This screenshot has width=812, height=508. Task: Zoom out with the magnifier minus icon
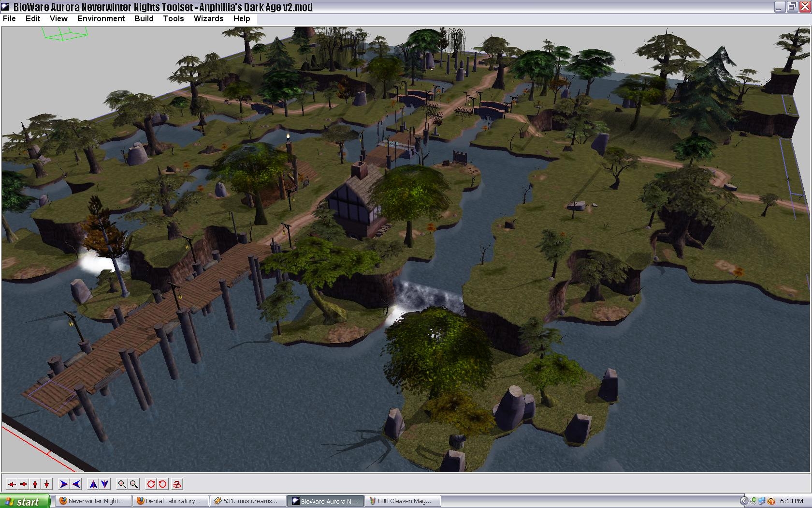click(134, 484)
